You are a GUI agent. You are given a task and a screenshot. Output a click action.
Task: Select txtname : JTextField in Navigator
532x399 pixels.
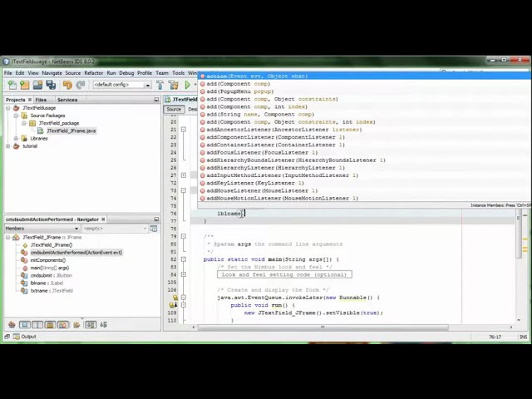pyautogui.click(x=52, y=291)
